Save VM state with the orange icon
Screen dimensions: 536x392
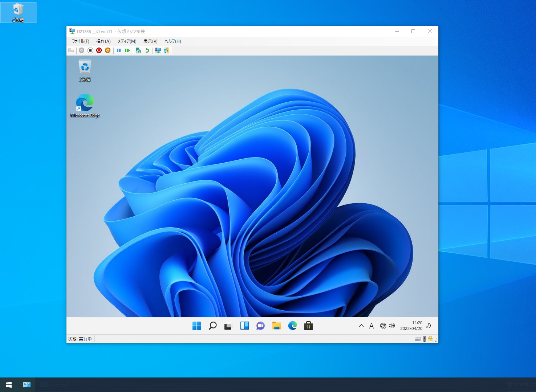(x=108, y=50)
